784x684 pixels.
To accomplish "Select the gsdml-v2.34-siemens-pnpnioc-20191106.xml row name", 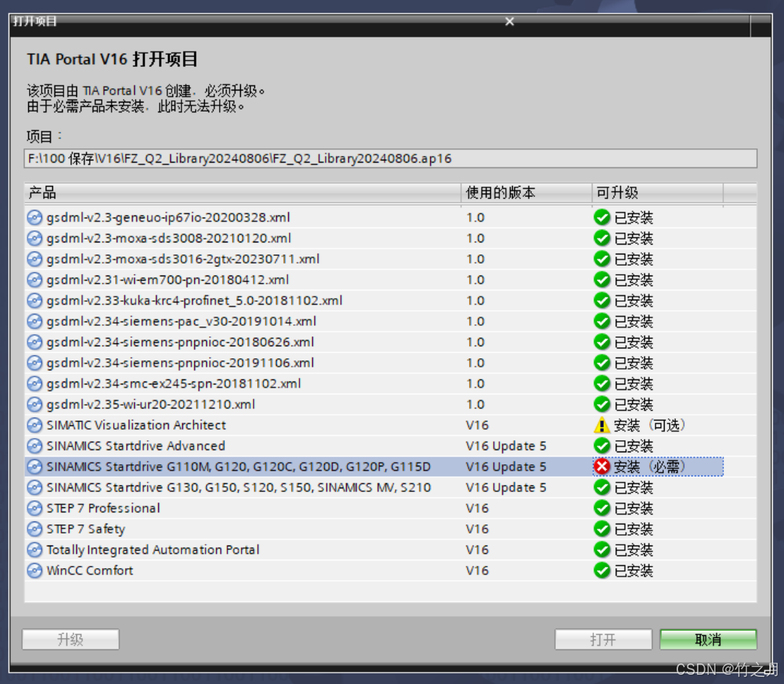I will [x=181, y=363].
